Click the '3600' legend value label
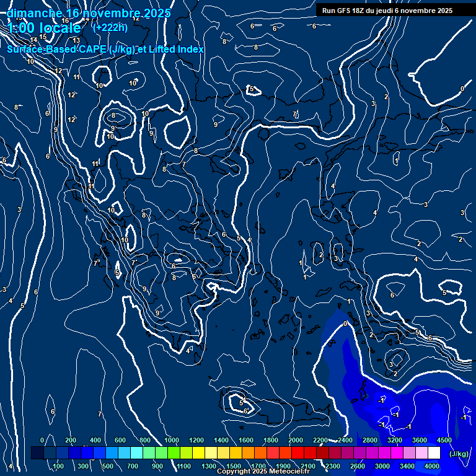 [x=419, y=440]
